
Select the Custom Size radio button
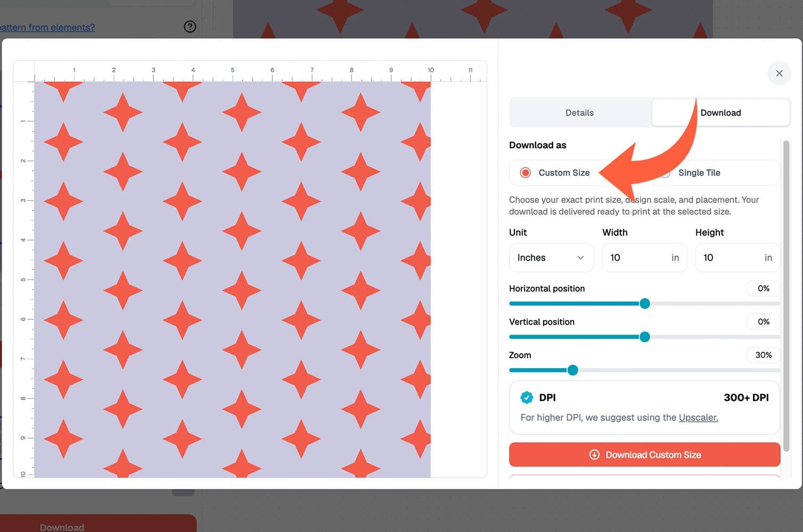[526, 173]
